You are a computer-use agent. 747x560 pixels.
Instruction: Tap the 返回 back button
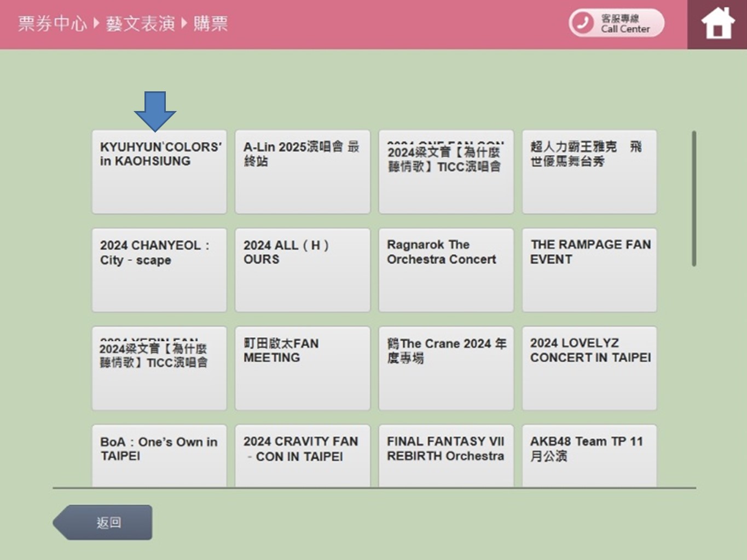point(103,522)
